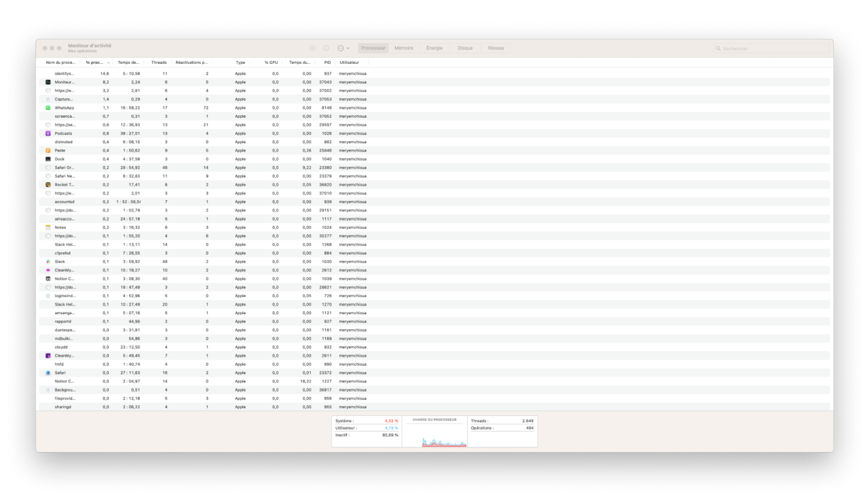Click CleanMy... icon with PID 2612

(48, 270)
